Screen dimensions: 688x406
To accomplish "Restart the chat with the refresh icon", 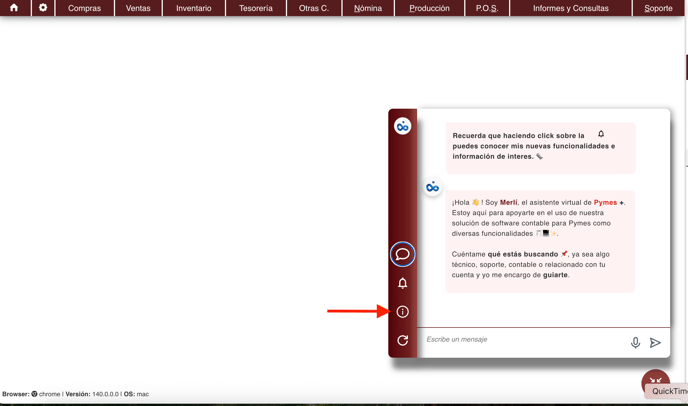I will pyautogui.click(x=402, y=341).
